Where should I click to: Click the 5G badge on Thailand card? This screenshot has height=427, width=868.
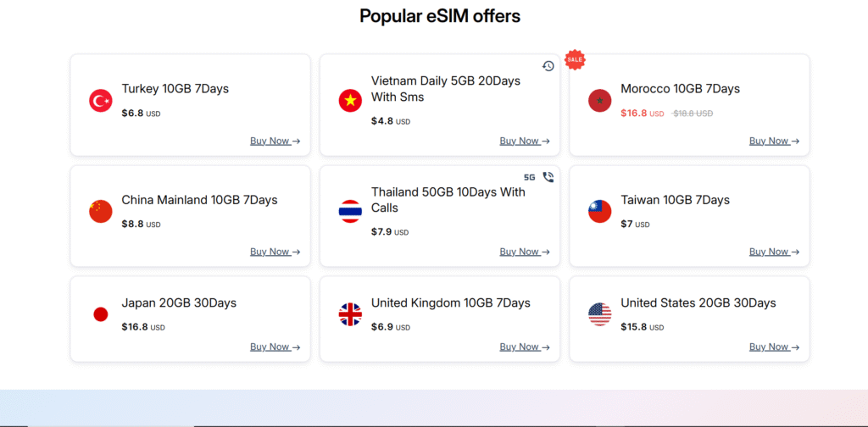[530, 178]
